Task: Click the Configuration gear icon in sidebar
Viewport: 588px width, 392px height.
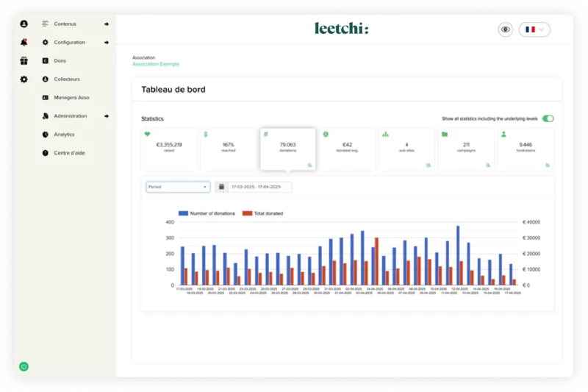Action: pyautogui.click(x=46, y=42)
